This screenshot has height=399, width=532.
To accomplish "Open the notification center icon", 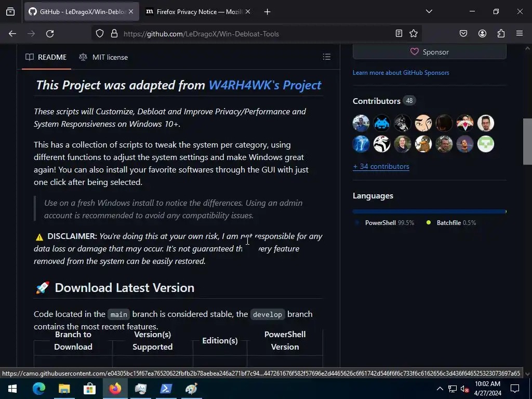I will tap(515, 389).
